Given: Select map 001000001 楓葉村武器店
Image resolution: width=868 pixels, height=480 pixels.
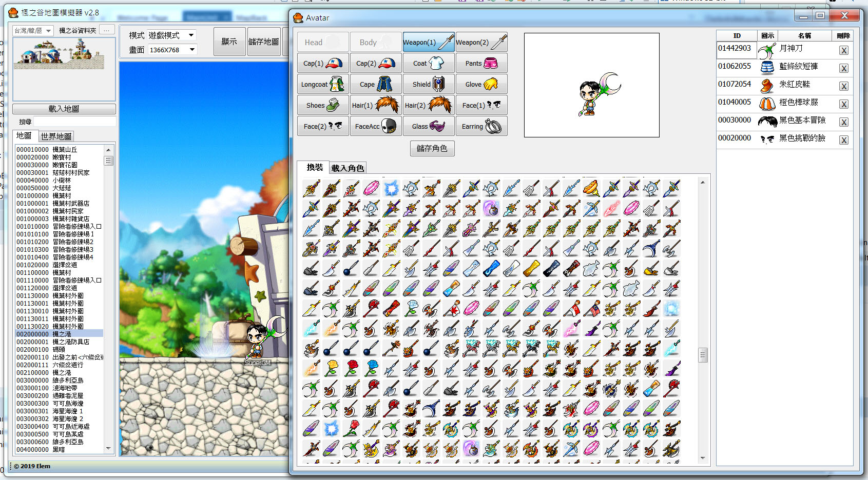Looking at the screenshot, I should (59, 204).
